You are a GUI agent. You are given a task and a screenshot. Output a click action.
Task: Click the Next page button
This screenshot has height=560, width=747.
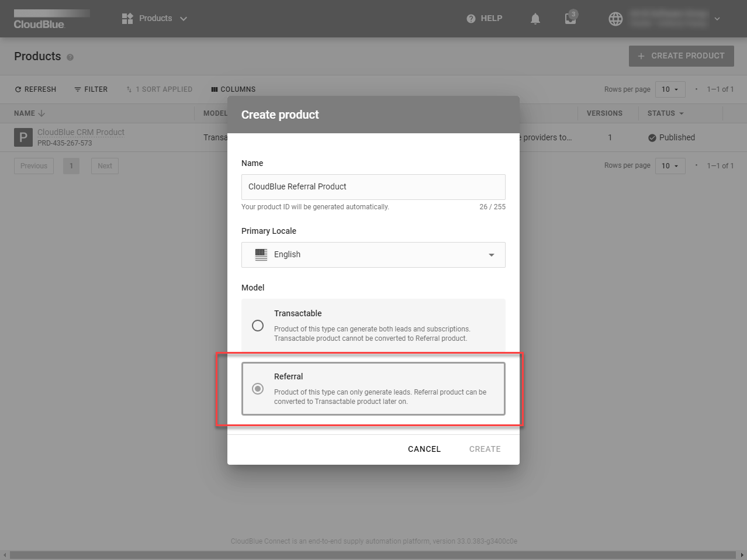[105, 166]
